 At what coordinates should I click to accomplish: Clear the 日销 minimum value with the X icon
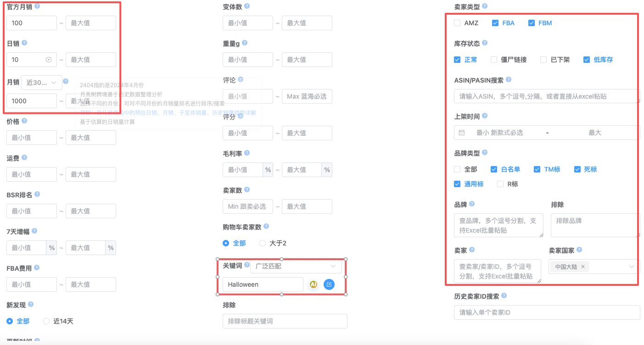49,60
